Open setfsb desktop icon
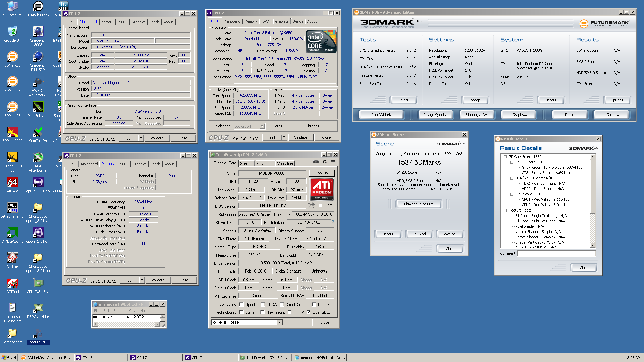 click(x=12, y=210)
